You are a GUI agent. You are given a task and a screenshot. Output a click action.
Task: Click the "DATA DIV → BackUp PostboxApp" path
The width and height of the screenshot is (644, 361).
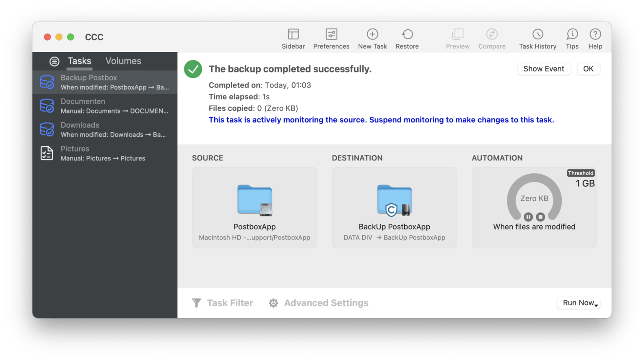395,237
